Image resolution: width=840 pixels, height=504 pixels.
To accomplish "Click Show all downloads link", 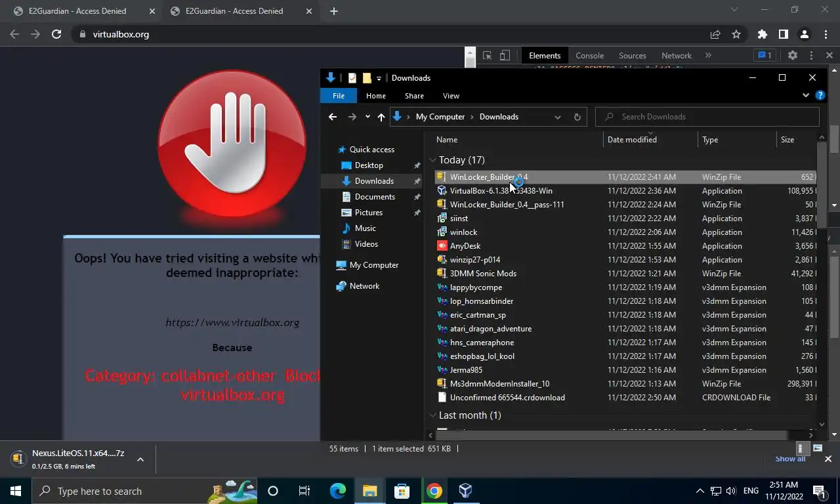I will [x=790, y=459].
